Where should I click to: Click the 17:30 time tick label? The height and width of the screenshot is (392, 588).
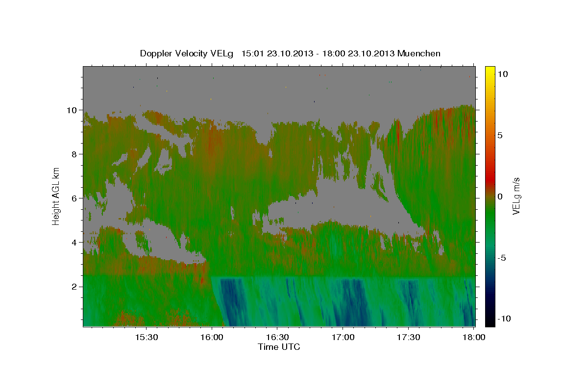coord(409,337)
